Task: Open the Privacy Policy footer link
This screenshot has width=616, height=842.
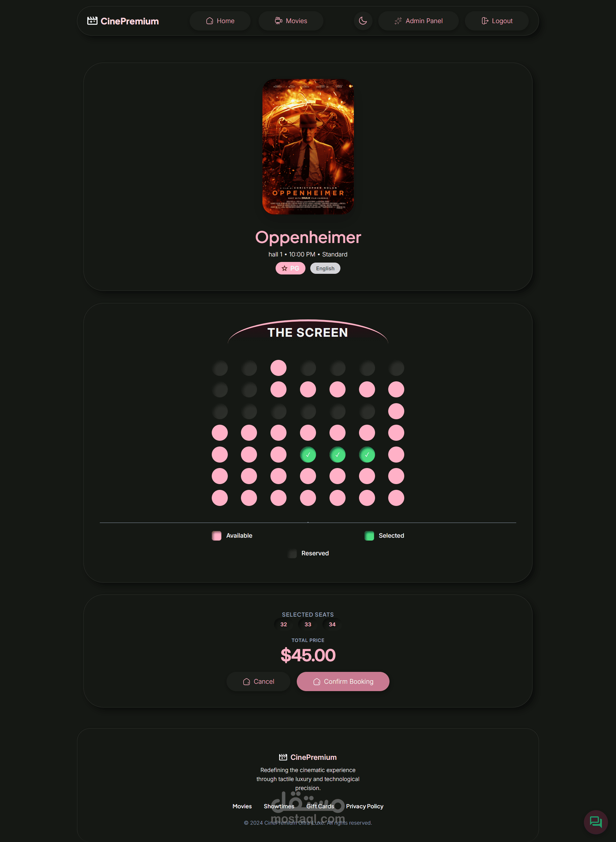Action: point(365,806)
